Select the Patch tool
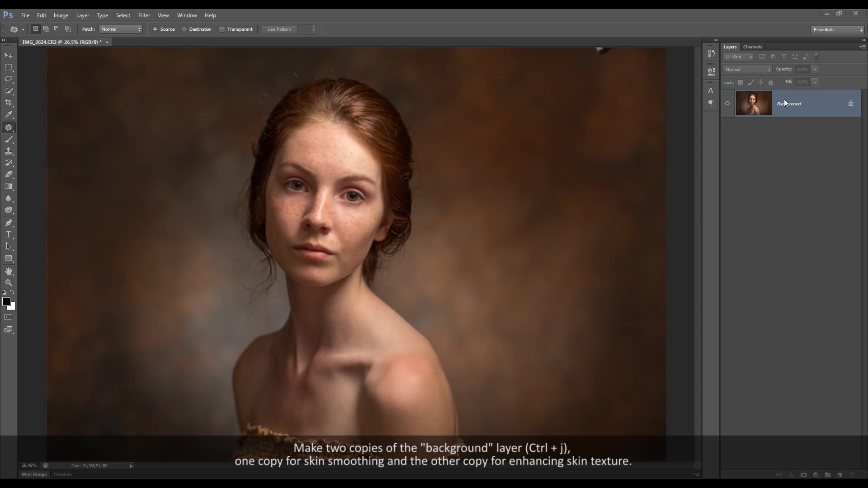The width and height of the screenshot is (868, 488). pos(9,127)
